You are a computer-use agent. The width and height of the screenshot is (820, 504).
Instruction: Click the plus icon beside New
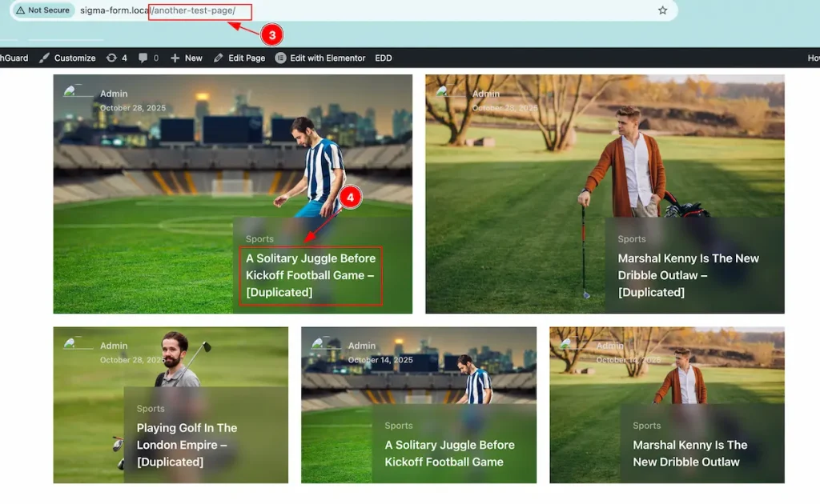[175, 58]
